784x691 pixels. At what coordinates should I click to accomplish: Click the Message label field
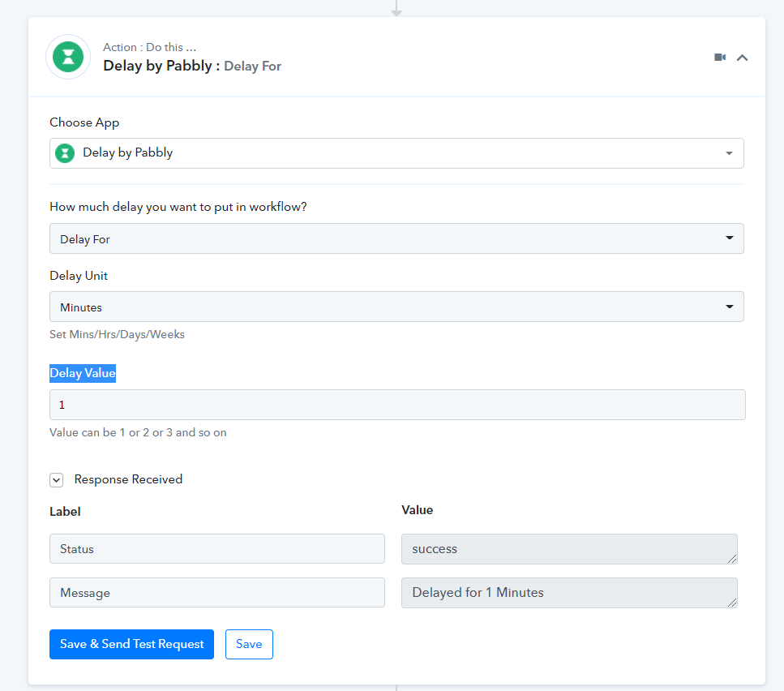point(216,593)
